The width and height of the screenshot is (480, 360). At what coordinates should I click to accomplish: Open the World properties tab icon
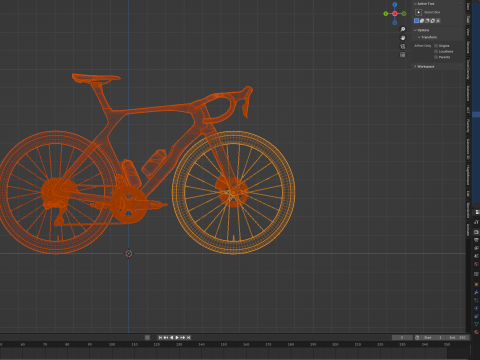[x=476, y=264]
